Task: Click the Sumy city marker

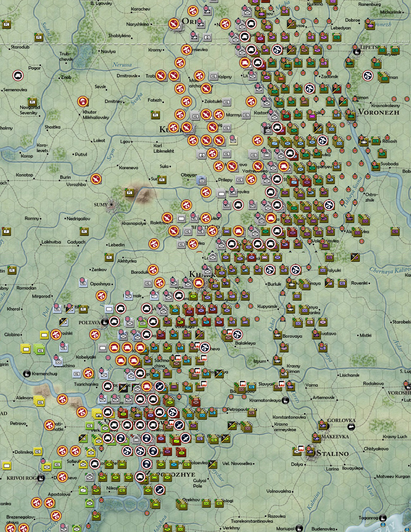Action: coord(112,205)
